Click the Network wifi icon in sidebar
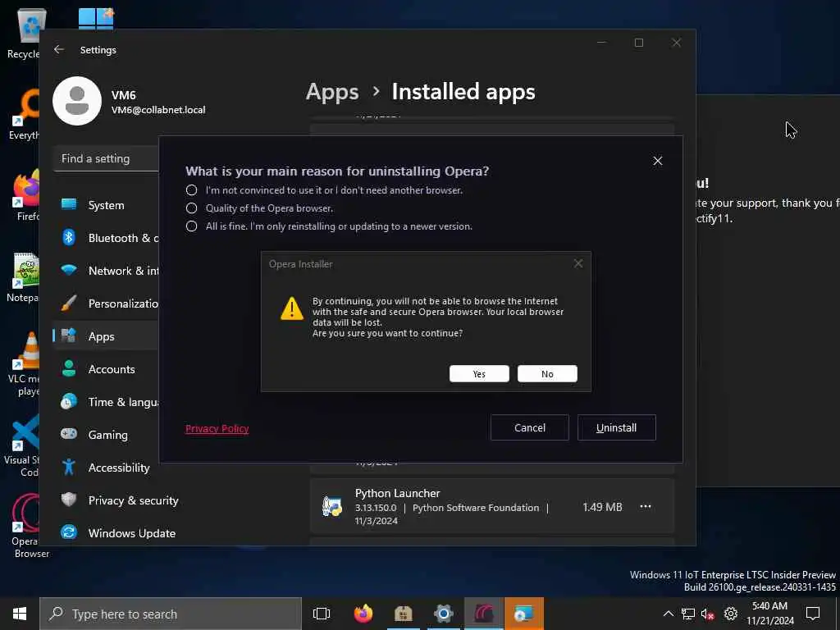840x630 pixels. (x=69, y=269)
